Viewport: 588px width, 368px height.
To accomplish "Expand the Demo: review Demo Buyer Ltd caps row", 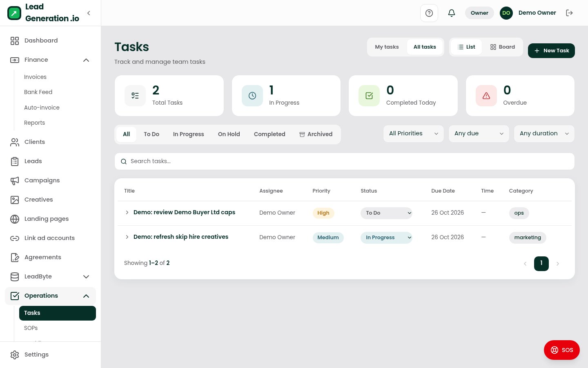I will pyautogui.click(x=127, y=213).
